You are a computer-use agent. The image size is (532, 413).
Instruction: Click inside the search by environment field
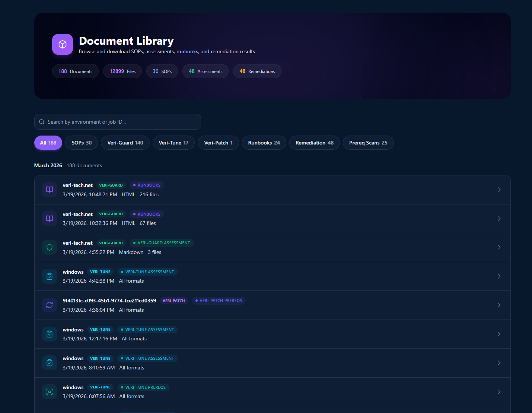117,122
